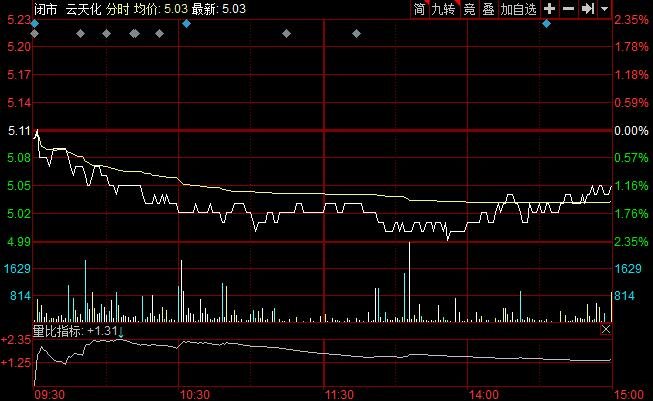Click the blue diamond marker nearest the toolbar

(x=547, y=24)
